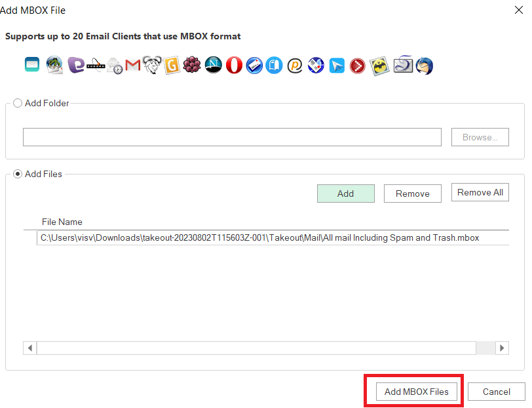Confirm with Add MBOX Files button

coord(416,392)
